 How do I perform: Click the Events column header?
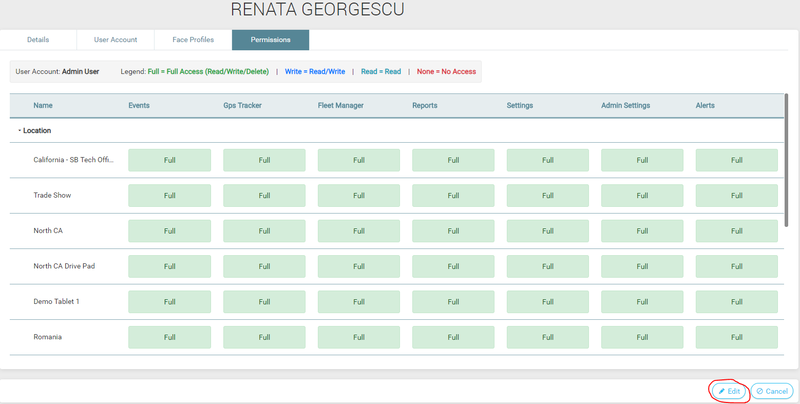(x=140, y=105)
